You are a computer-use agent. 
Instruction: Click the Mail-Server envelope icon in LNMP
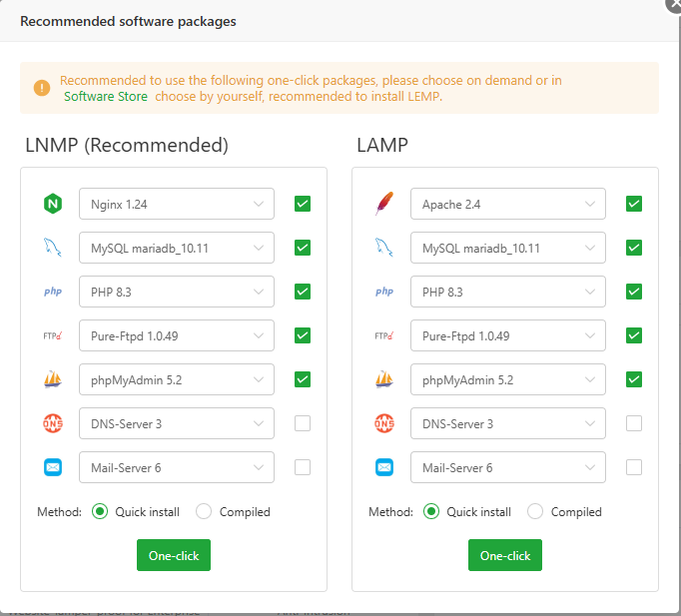pyautogui.click(x=53, y=467)
